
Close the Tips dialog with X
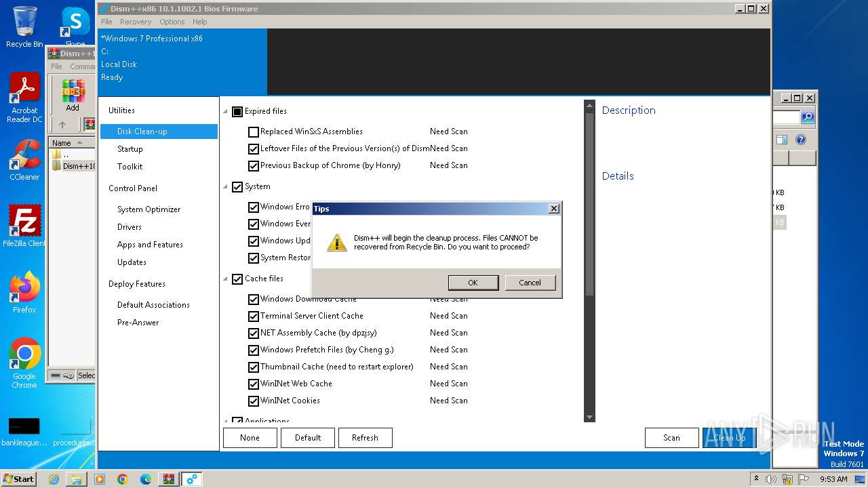(553, 209)
